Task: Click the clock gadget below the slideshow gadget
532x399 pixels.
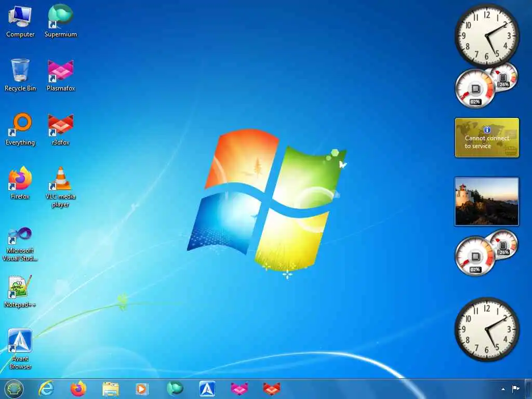Action: pos(487,329)
